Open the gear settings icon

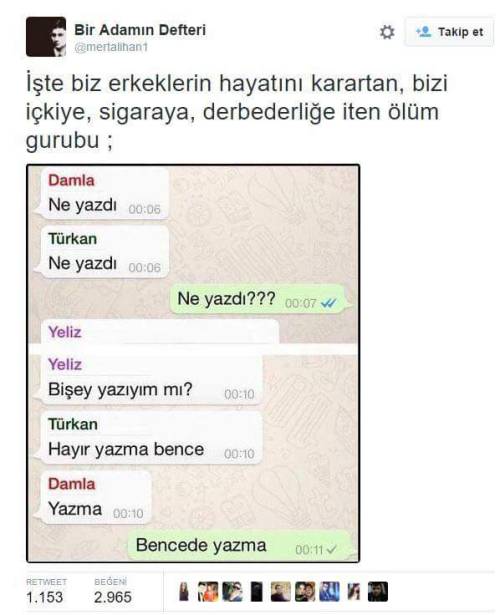[387, 32]
